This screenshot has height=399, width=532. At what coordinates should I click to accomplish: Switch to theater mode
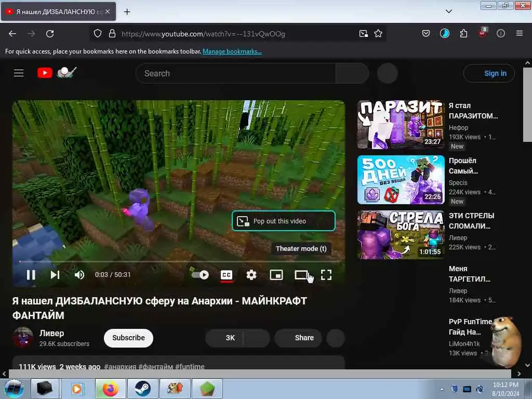pos(301,275)
